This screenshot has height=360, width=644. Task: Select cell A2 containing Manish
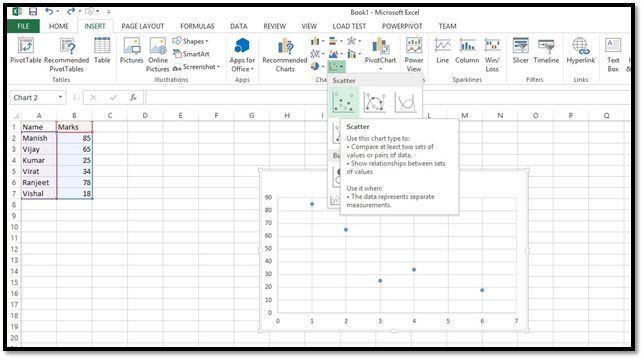tap(39, 138)
